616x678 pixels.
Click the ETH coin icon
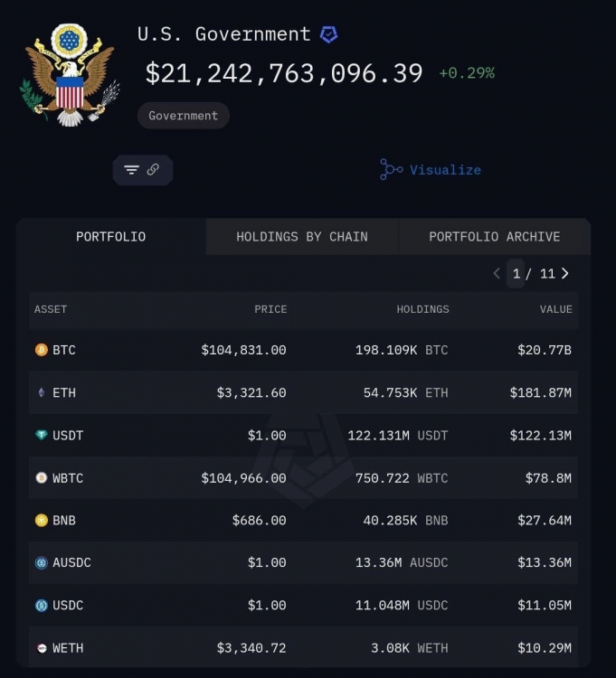pos(41,392)
